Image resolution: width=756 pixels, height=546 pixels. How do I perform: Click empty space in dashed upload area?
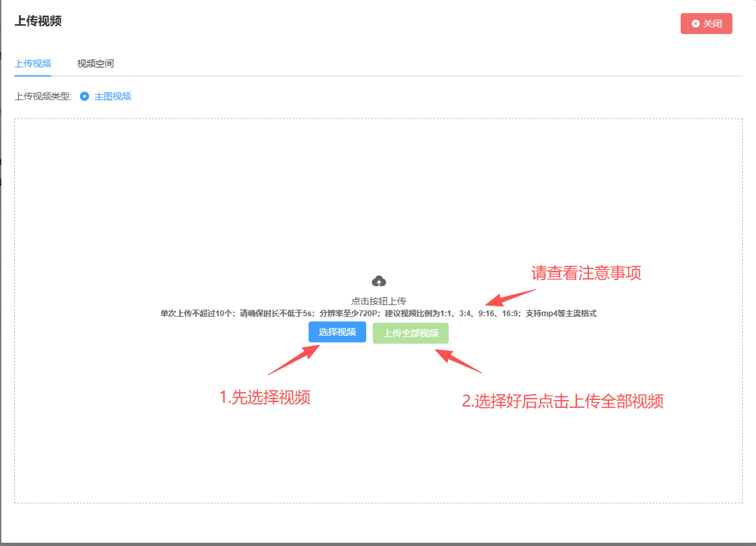point(197,196)
